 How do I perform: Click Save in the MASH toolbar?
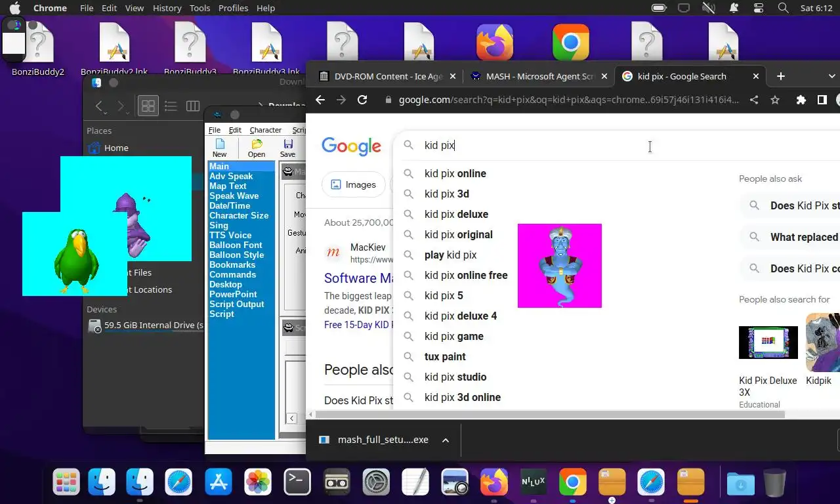coord(287,148)
